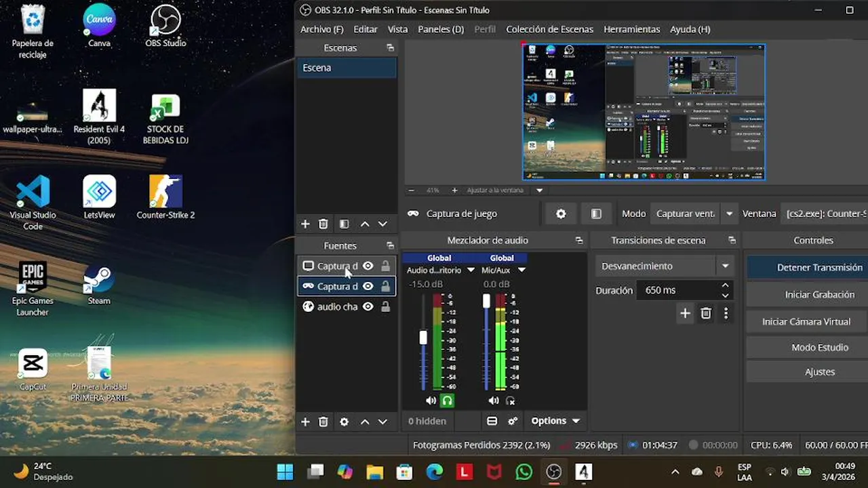Open the Paneles (D) menu

point(441,29)
